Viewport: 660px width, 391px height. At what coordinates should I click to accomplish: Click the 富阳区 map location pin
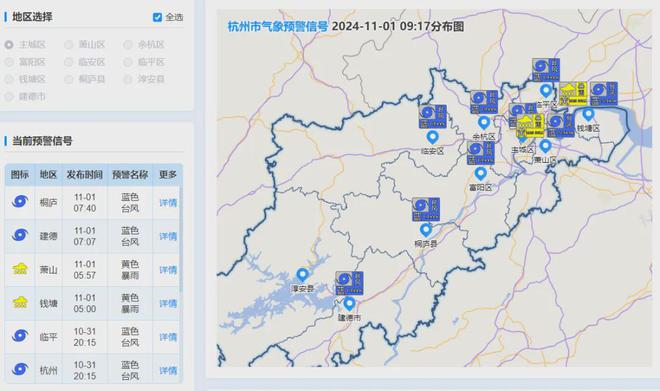[480, 173]
